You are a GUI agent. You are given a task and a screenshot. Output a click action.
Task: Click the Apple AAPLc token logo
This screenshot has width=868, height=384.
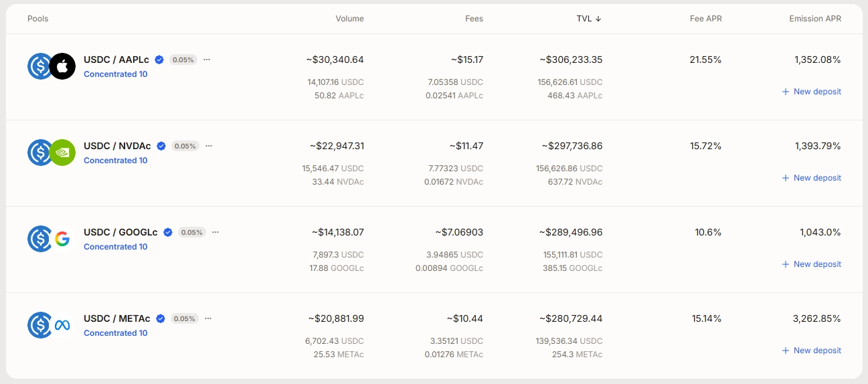point(62,66)
